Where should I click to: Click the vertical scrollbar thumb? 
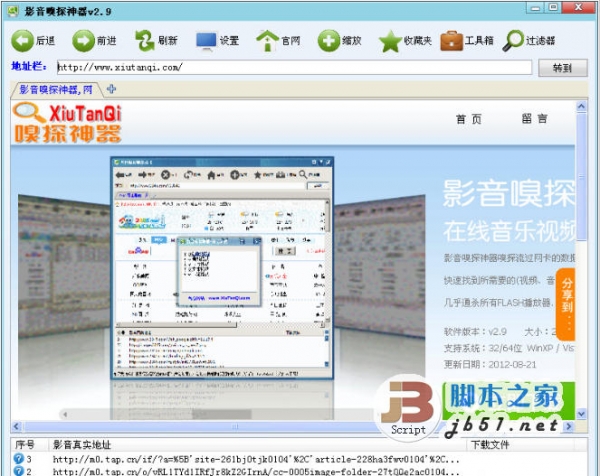pos(582,176)
